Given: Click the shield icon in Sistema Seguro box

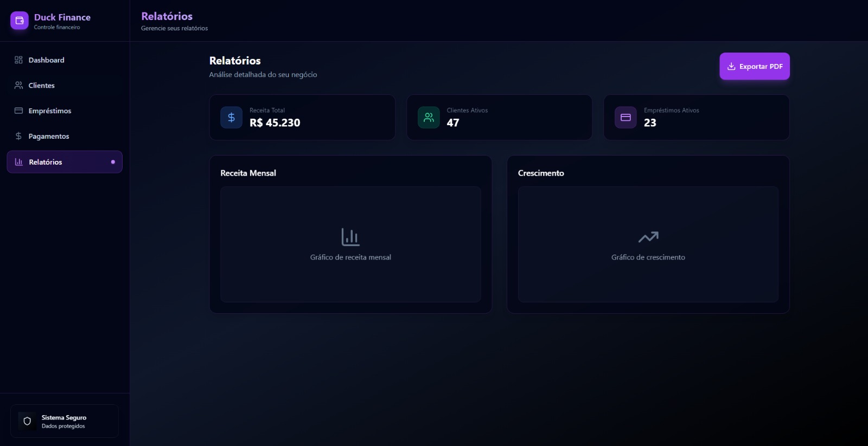Looking at the screenshot, I should coord(27,421).
